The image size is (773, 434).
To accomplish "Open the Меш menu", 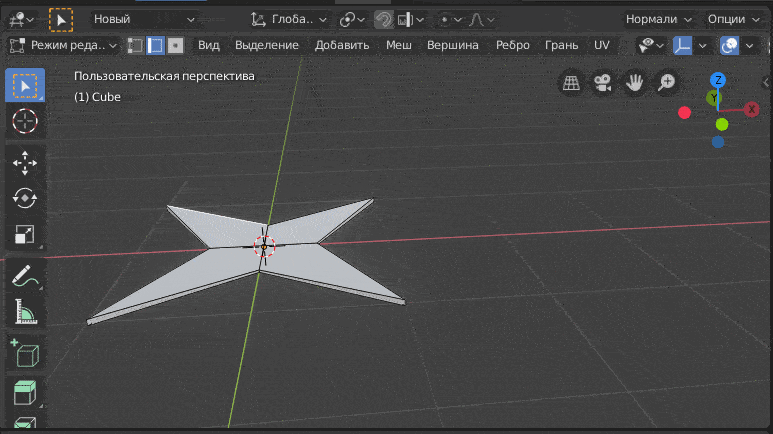I will pyautogui.click(x=398, y=45).
